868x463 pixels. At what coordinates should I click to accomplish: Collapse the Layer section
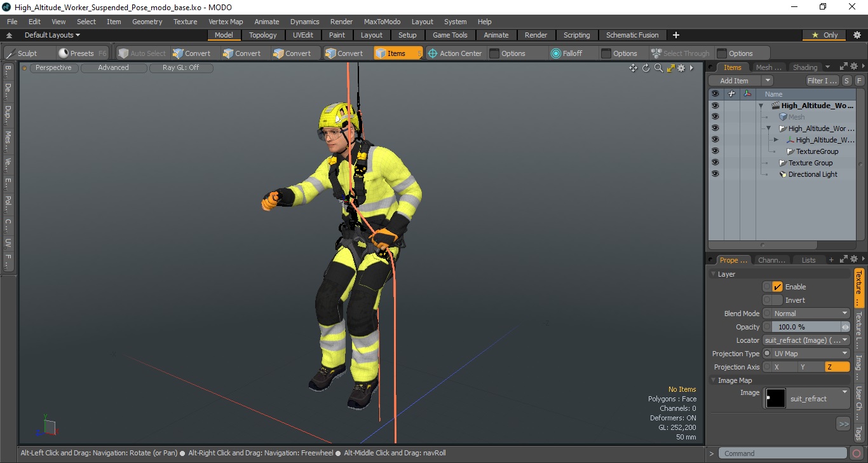coord(714,274)
